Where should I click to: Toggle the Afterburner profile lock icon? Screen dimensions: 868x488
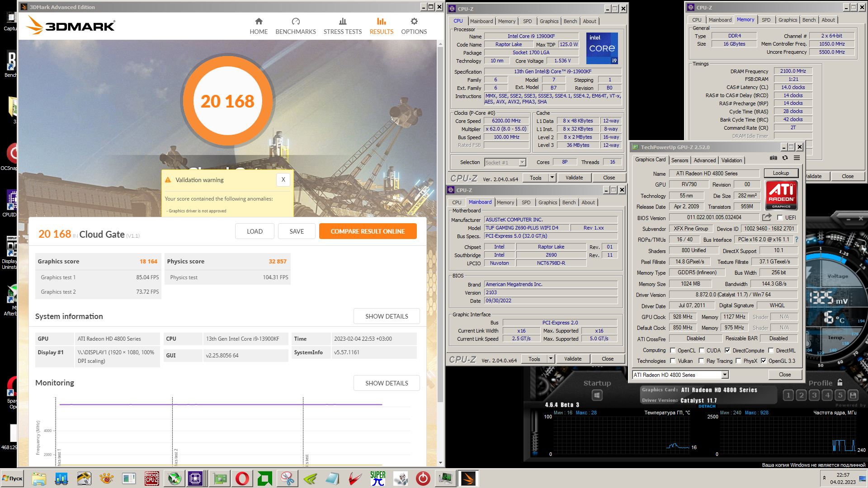[840, 382]
